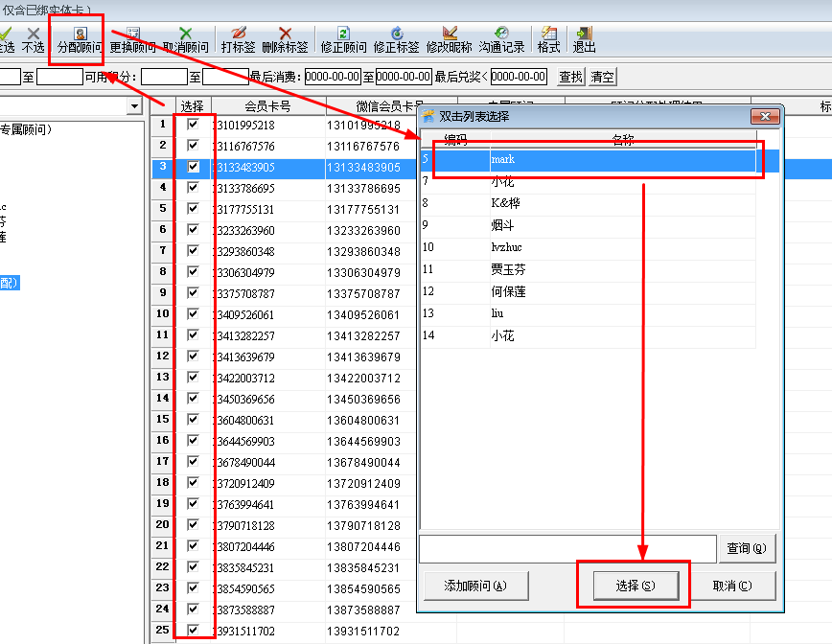Image resolution: width=832 pixels, height=644 pixels.
Task: Untick the checkbox in row 20
Action: (x=194, y=525)
